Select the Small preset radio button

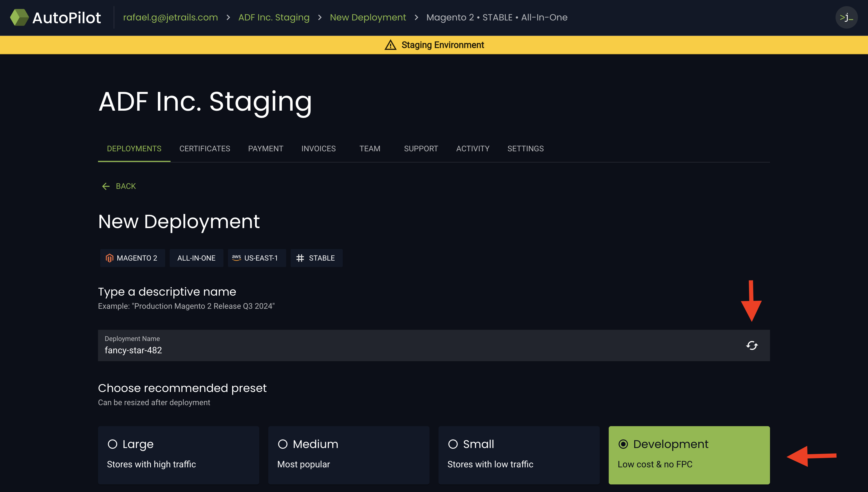point(453,444)
